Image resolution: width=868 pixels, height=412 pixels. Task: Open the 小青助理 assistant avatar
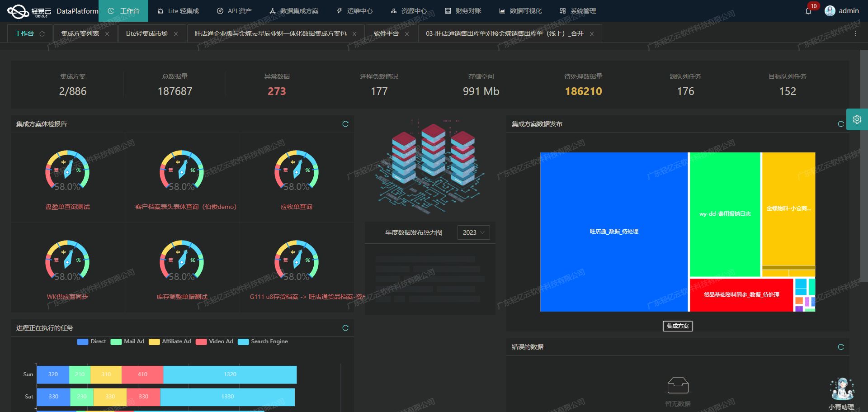[841, 389]
